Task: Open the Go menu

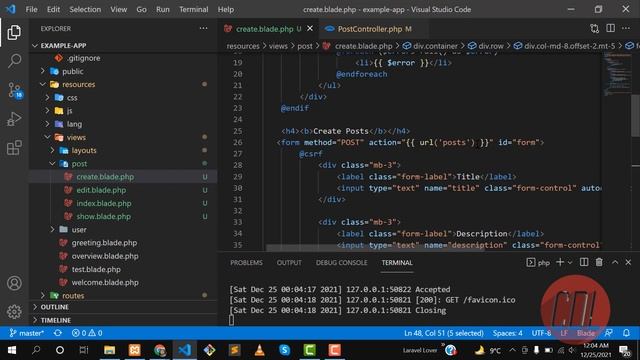Action: [141, 9]
